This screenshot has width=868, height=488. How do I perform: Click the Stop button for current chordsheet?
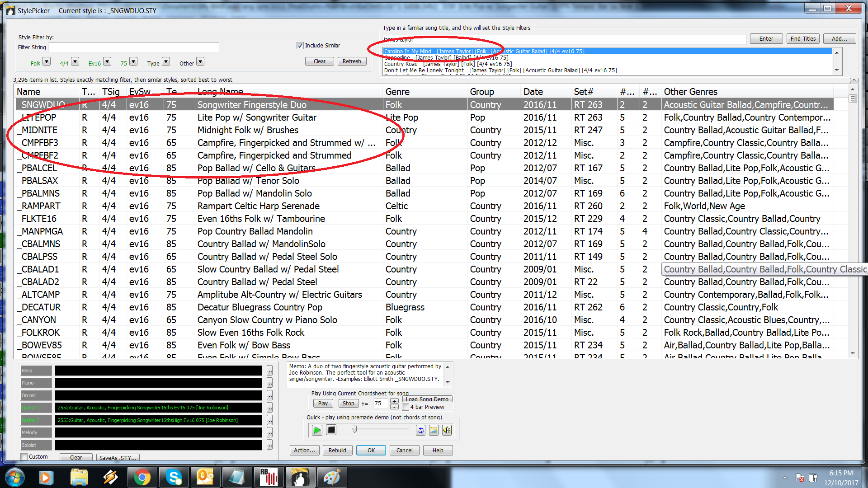[x=348, y=404]
